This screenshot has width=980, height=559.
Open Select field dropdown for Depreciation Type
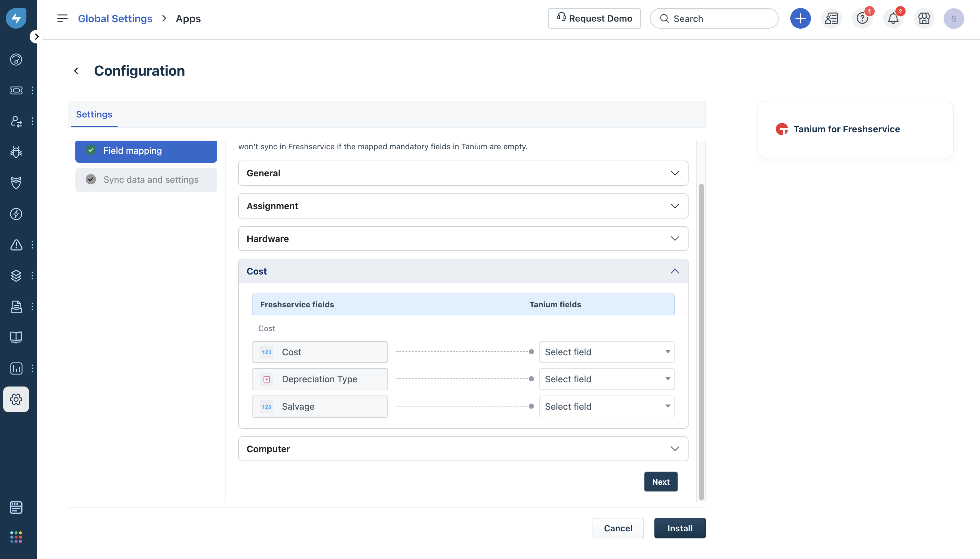607,379
